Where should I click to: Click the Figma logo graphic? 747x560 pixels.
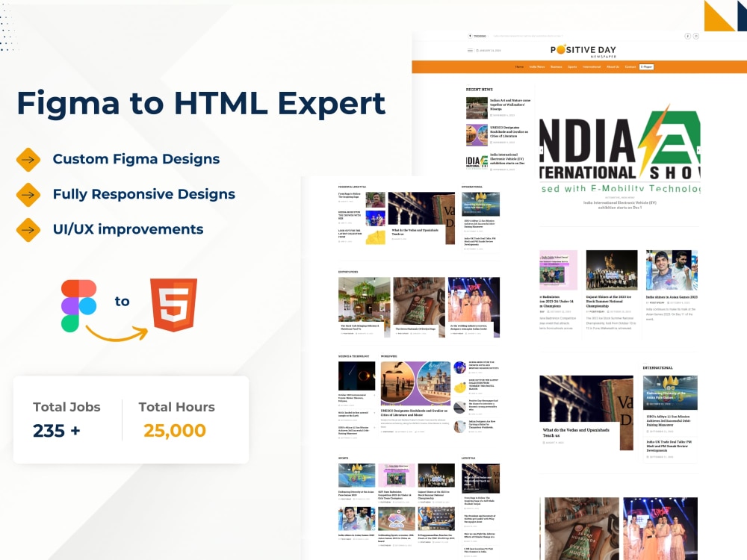point(78,305)
